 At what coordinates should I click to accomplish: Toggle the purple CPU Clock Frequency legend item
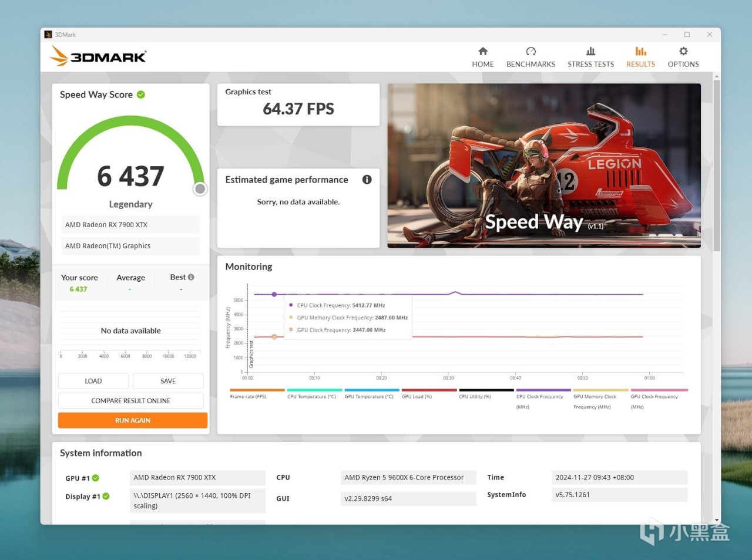(543, 399)
